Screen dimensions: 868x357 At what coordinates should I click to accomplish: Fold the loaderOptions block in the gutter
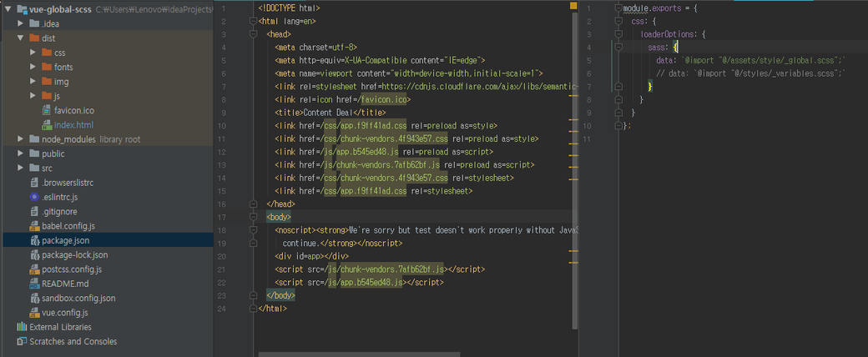click(618, 34)
